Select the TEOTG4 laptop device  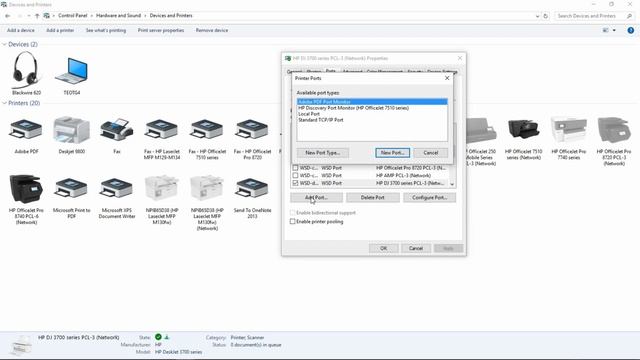point(71,76)
